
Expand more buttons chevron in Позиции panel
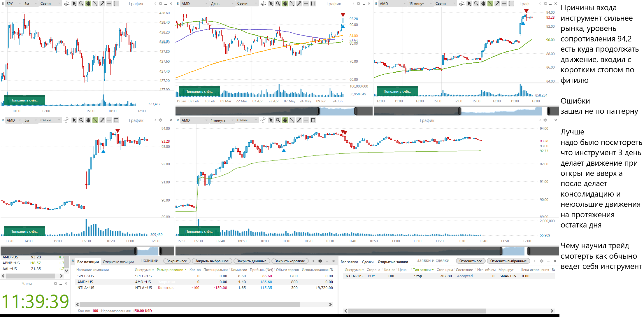[313, 261]
